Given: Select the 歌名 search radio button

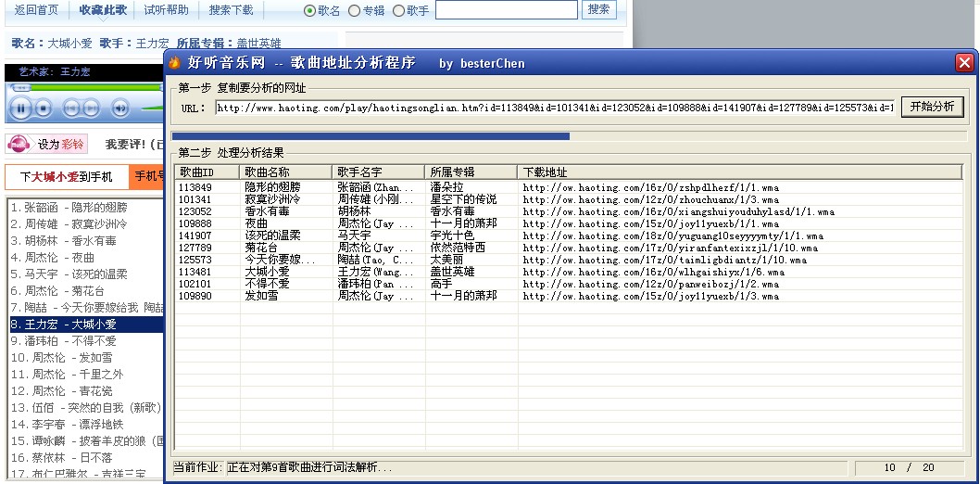Looking at the screenshot, I should click(x=309, y=10).
